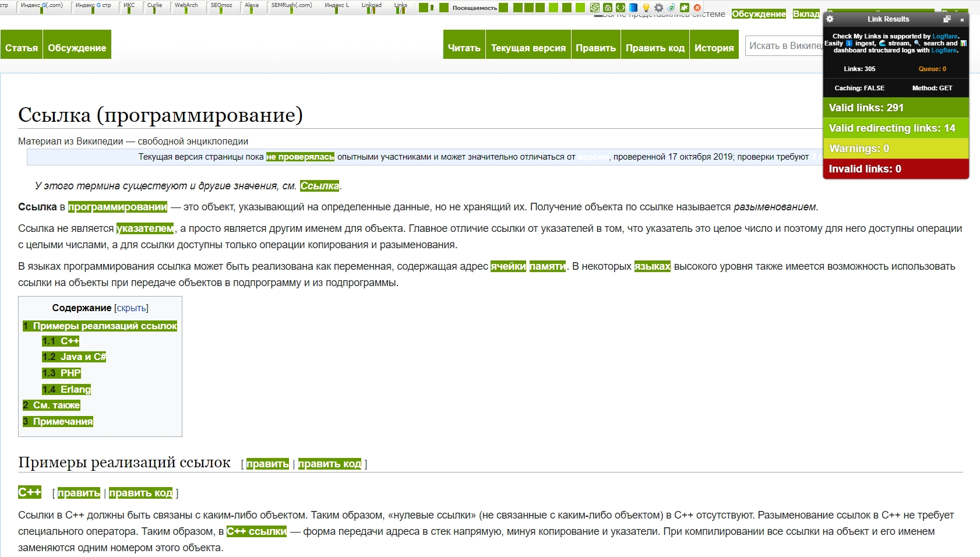This screenshot has height=557, width=980.
Task: Go to contents item Примеры реализаций ссылок
Action: click(100, 326)
